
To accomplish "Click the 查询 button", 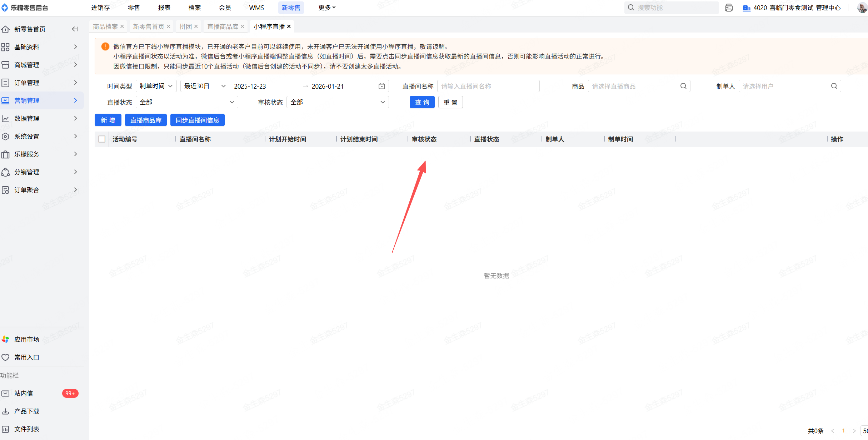I will [x=422, y=102].
